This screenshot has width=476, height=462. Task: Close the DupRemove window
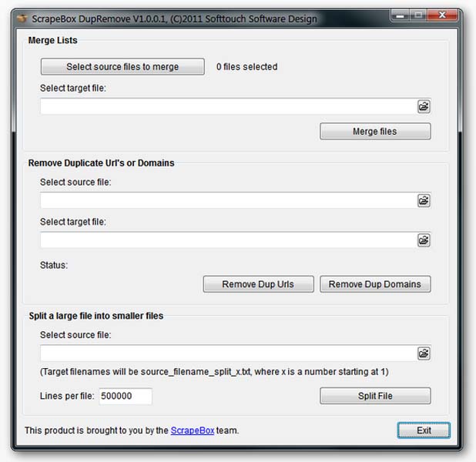tap(442, 15)
